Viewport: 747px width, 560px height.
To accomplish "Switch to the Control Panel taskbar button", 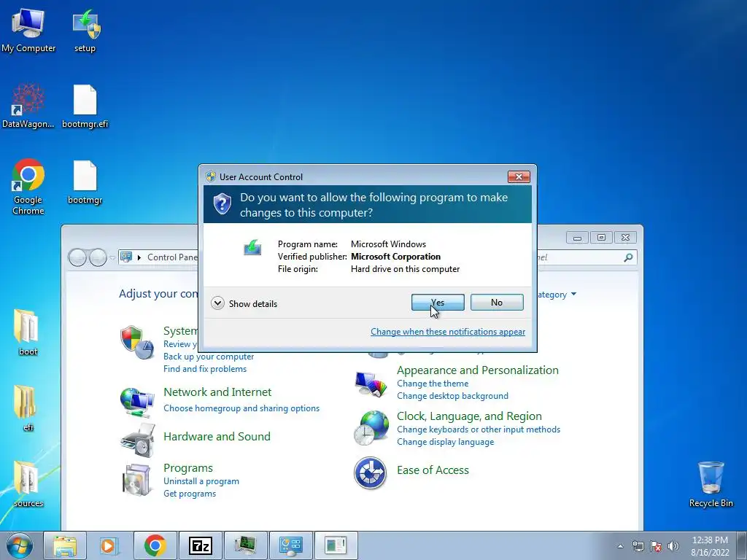I will pyautogui.click(x=291, y=545).
